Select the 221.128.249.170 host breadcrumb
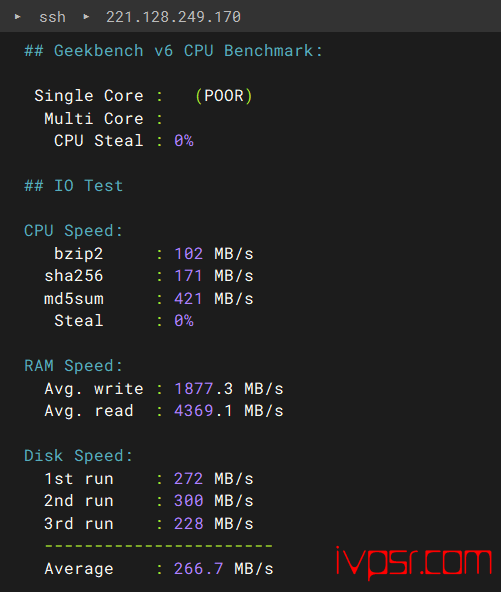The image size is (501, 592). [x=173, y=17]
